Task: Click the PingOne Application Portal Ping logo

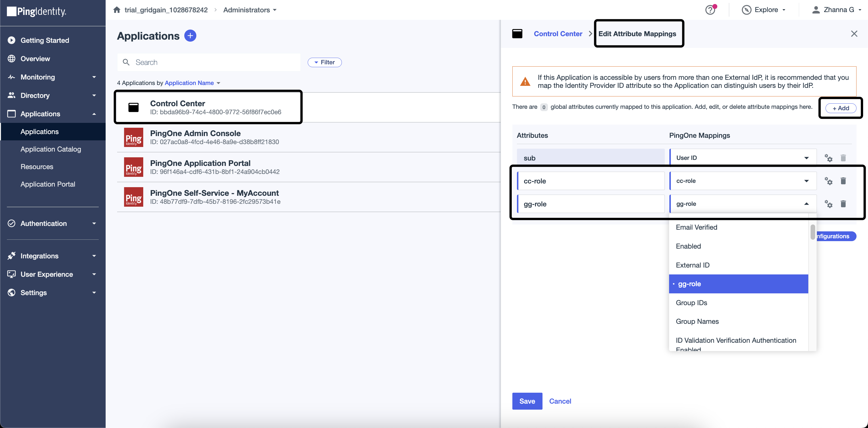Action: (133, 167)
